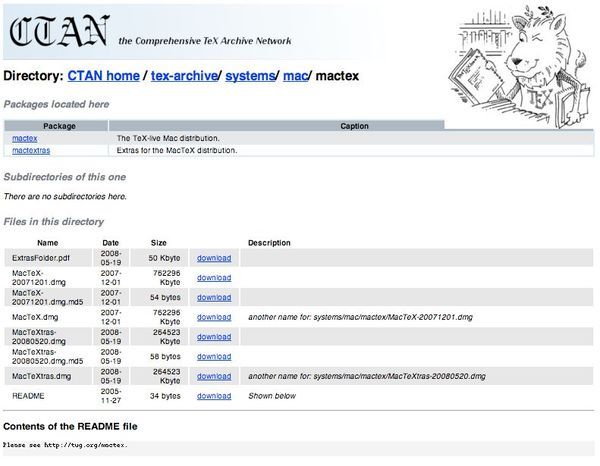Click caption 'Extras for the MacTeX distribution.'
Image resolution: width=600 pixels, height=466 pixels.
pos(177,150)
